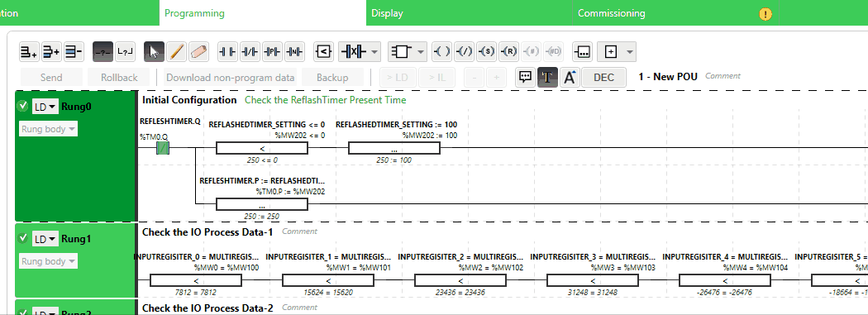The image size is (868, 315).
Task: Click the '> LD' conversion button
Action: click(398, 78)
